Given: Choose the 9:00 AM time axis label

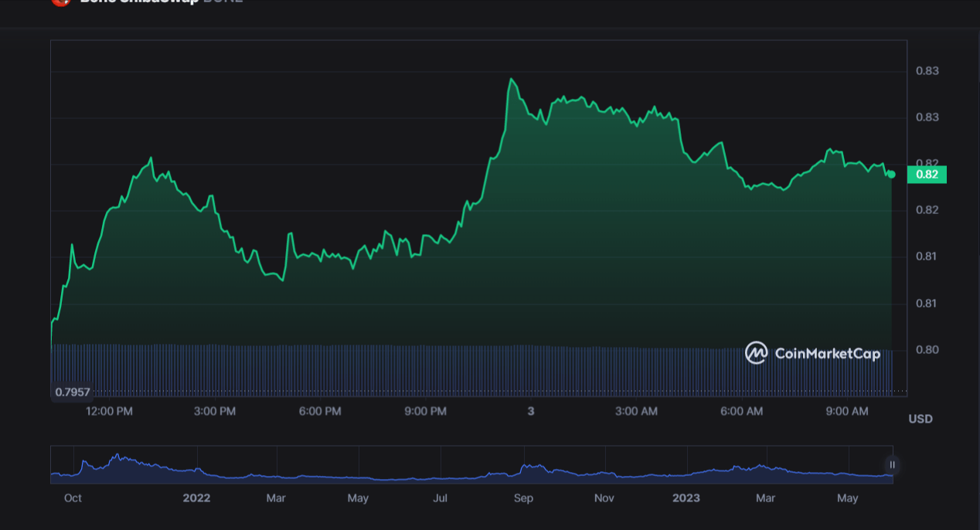Looking at the screenshot, I should [x=847, y=411].
